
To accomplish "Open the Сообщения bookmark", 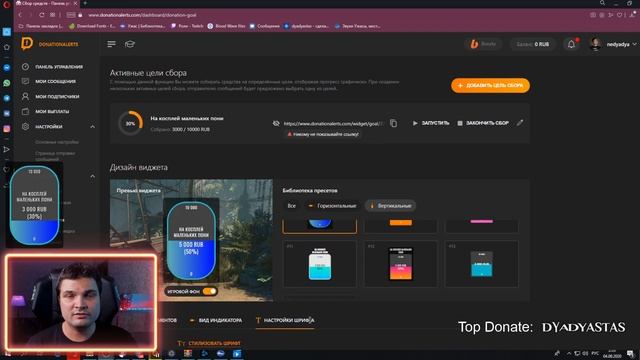I will pyautogui.click(x=264, y=26).
